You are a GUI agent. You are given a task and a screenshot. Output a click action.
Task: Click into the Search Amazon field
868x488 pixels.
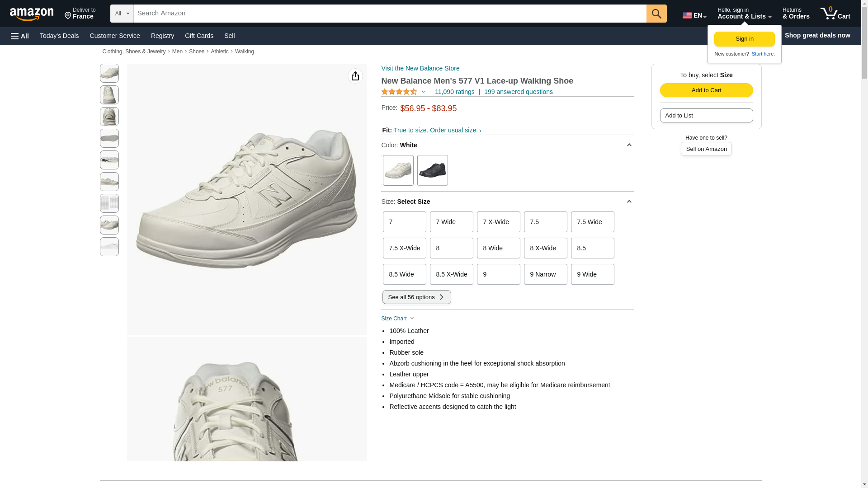pos(390,14)
